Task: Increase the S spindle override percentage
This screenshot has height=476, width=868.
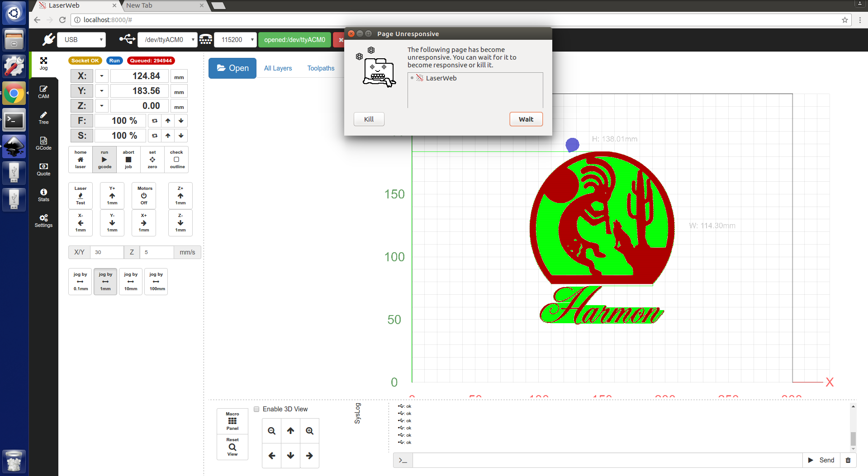Action: pos(168,136)
